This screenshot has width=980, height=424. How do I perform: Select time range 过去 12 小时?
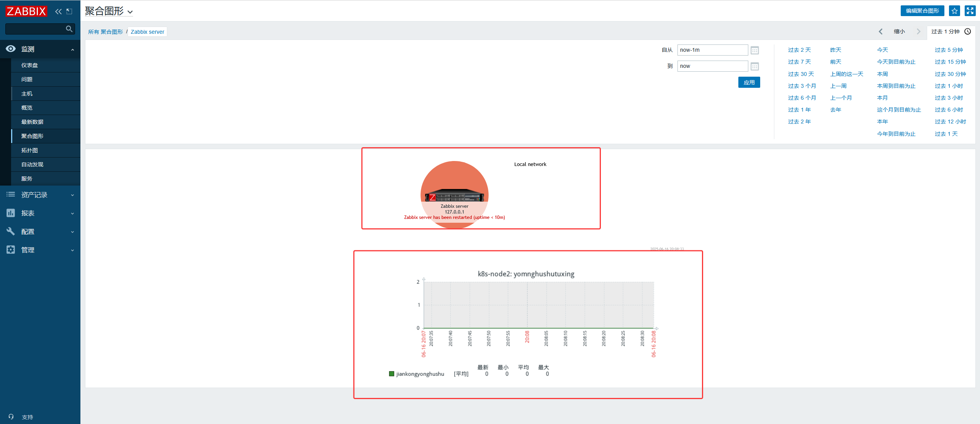pyautogui.click(x=950, y=122)
